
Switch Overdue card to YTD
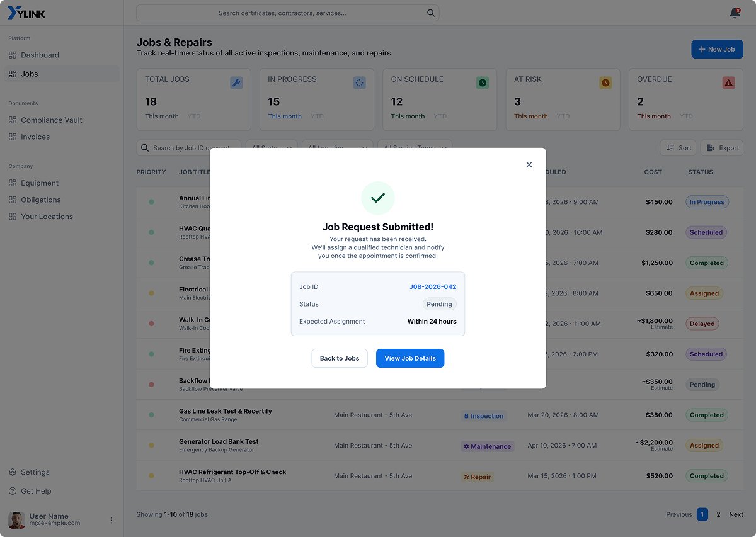[686, 116]
